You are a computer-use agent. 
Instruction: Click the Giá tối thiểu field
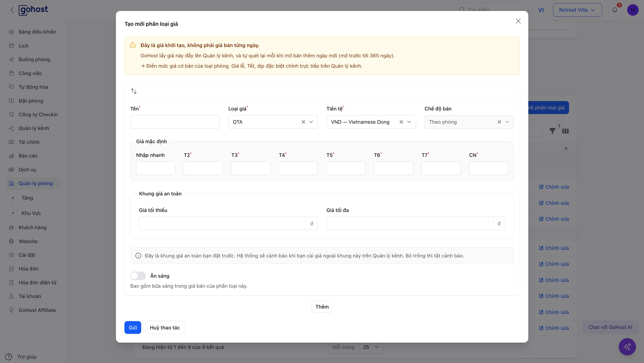pos(222,223)
